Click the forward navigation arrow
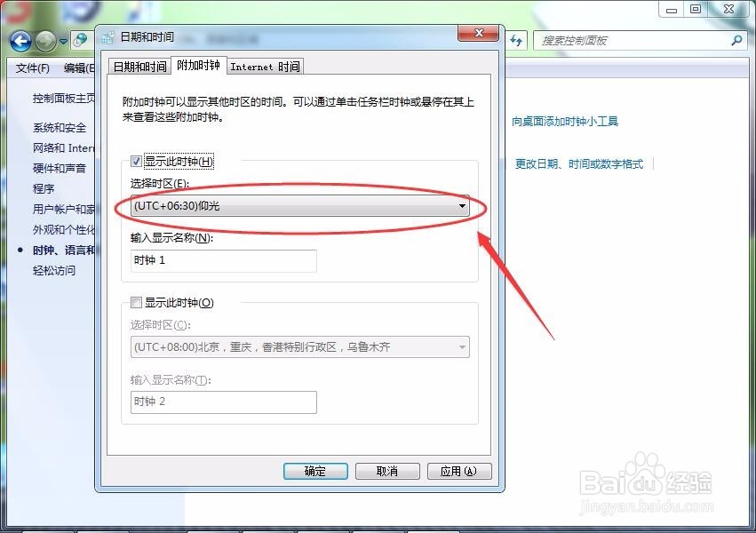Viewport: 756px width, 533px height. pyautogui.click(x=44, y=40)
